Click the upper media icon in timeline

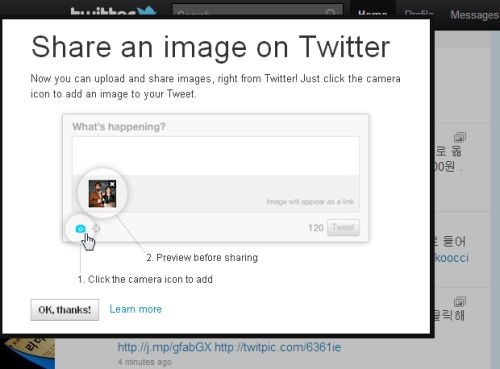(460, 137)
